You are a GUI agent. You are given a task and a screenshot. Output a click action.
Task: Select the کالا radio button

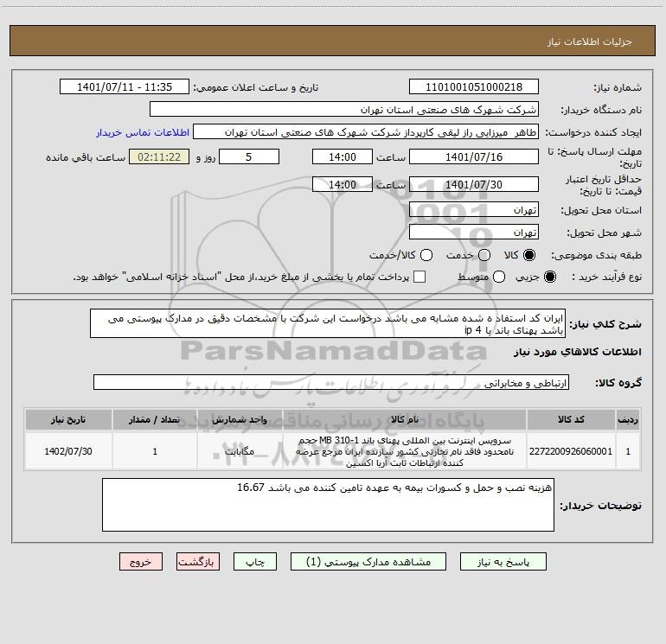pyautogui.click(x=529, y=255)
